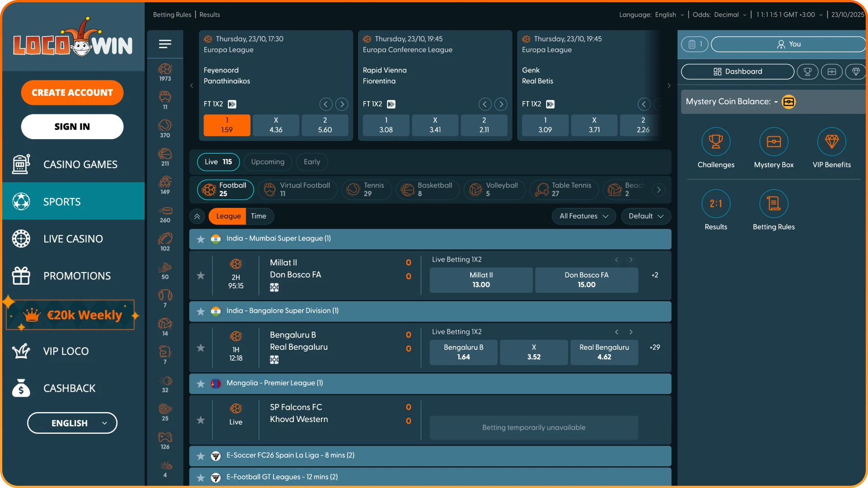Image resolution: width=868 pixels, height=488 pixels.
Task: Select the Time tab next to League
Action: pyautogui.click(x=259, y=216)
